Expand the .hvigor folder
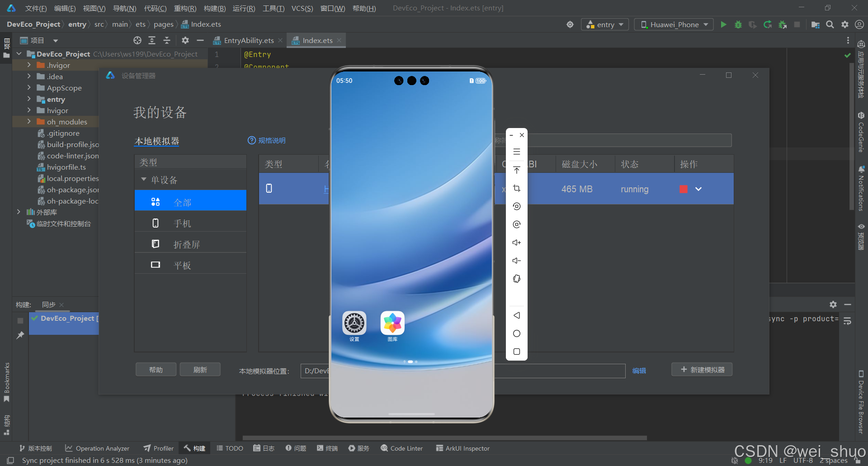The image size is (868, 466). (x=29, y=65)
